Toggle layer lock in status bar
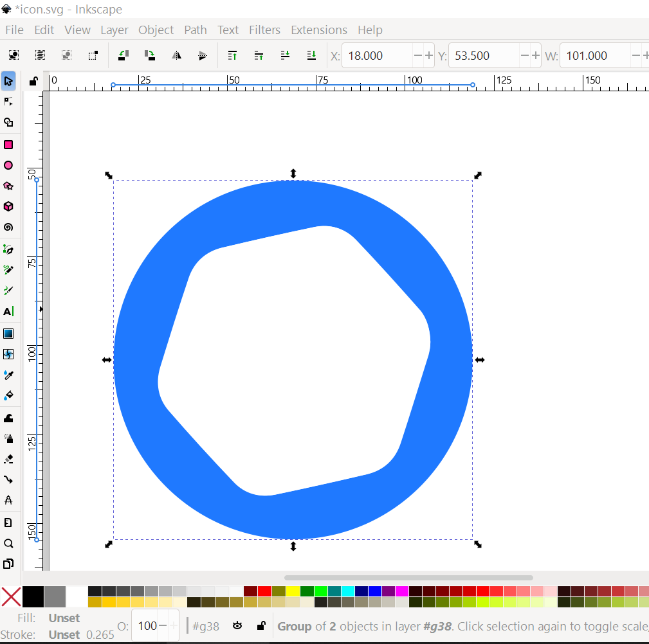Screen dimensions: 649x644 coord(261,625)
